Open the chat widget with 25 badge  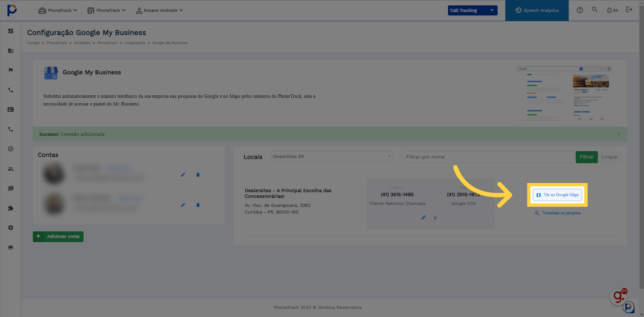(618, 297)
